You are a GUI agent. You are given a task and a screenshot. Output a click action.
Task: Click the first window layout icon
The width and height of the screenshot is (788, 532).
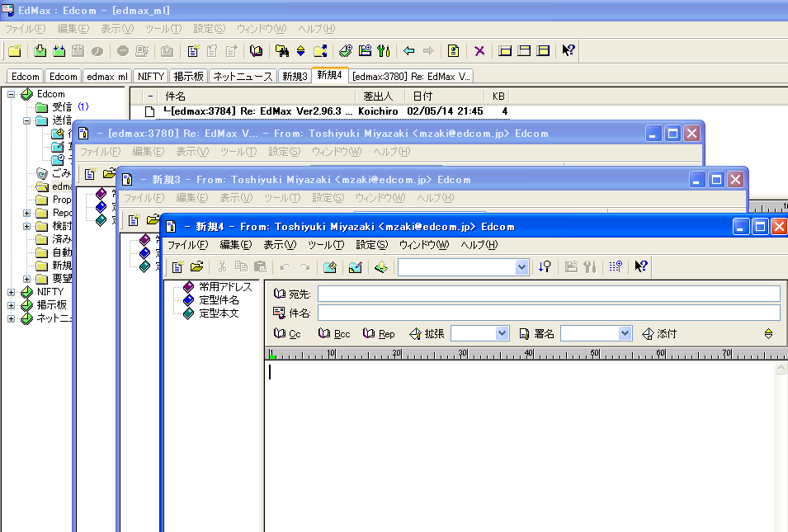coord(505,51)
